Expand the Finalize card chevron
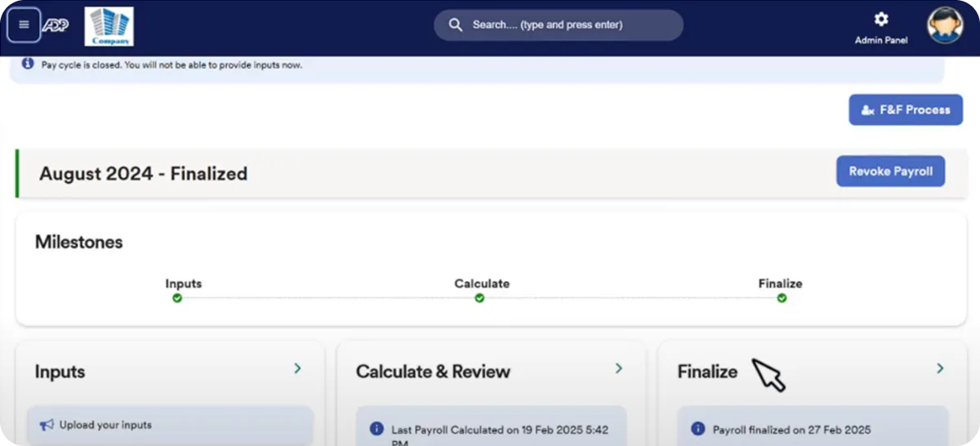The width and height of the screenshot is (980, 446). point(940,368)
